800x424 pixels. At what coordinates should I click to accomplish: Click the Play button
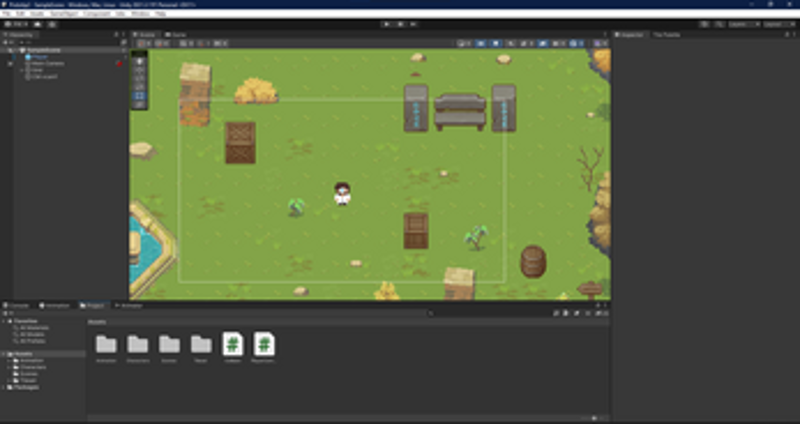click(387, 24)
